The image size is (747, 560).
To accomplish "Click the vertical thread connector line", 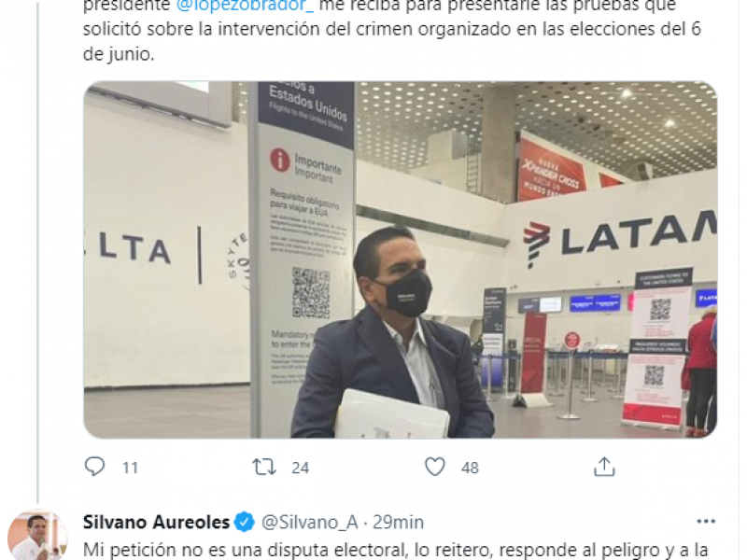I will pyautogui.click(x=37, y=251).
